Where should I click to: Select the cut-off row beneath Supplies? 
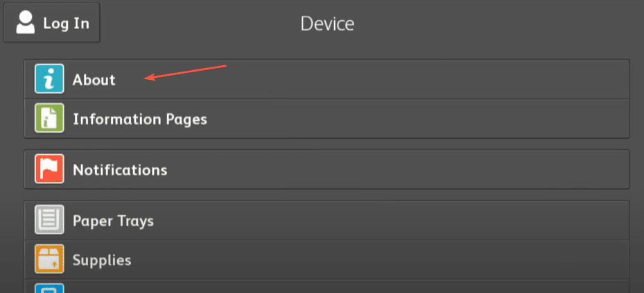[x=326, y=287]
